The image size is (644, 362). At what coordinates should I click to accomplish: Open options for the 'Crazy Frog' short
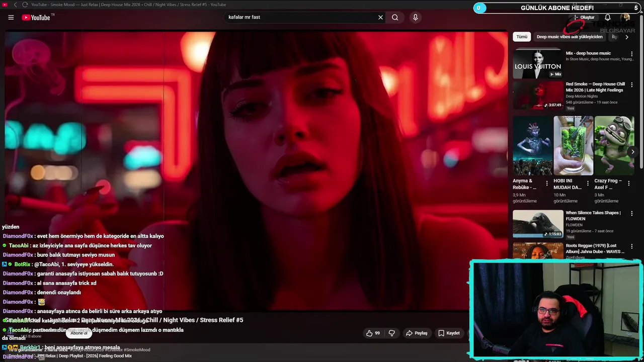click(628, 184)
